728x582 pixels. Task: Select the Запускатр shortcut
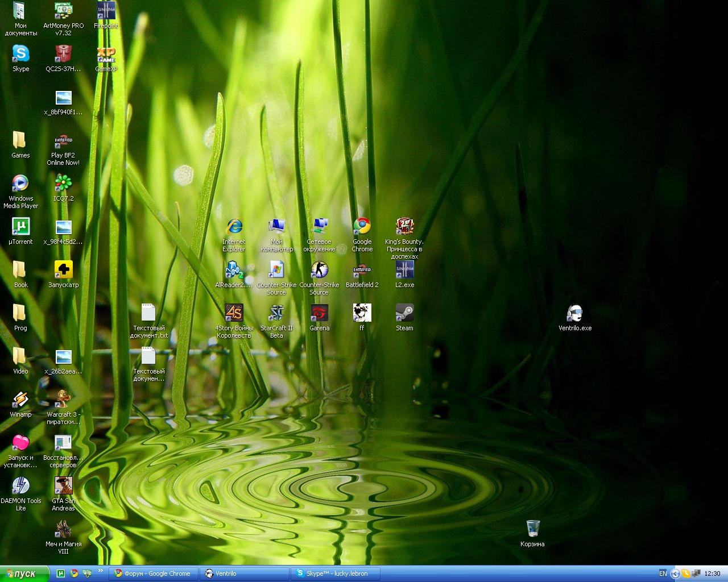(x=63, y=275)
